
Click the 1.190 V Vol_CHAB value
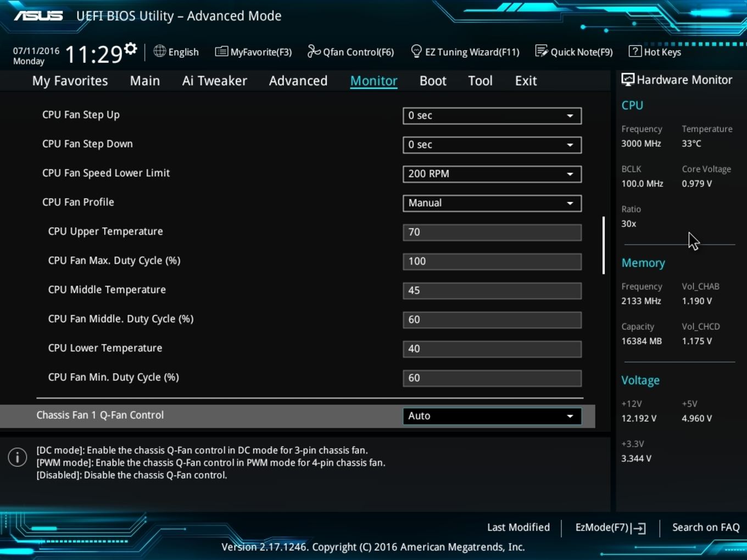(x=697, y=301)
